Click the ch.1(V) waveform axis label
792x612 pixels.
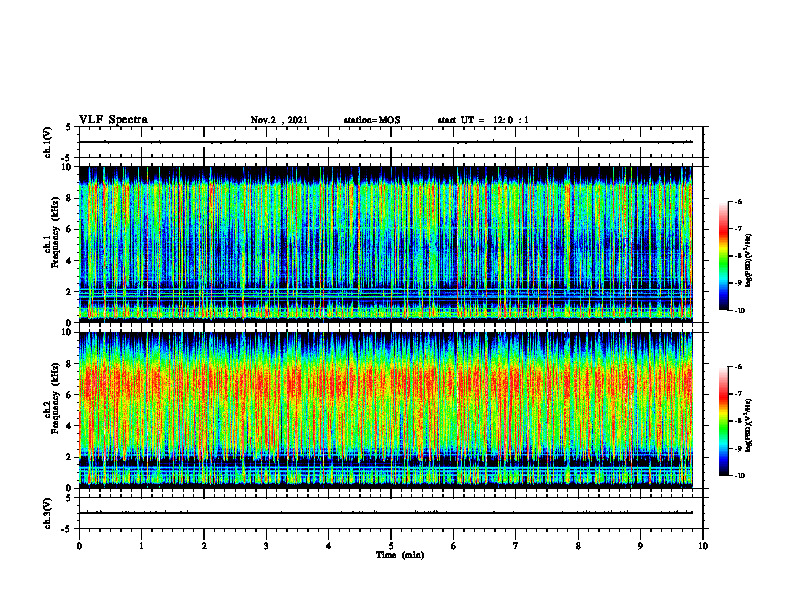click(x=47, y=142)
